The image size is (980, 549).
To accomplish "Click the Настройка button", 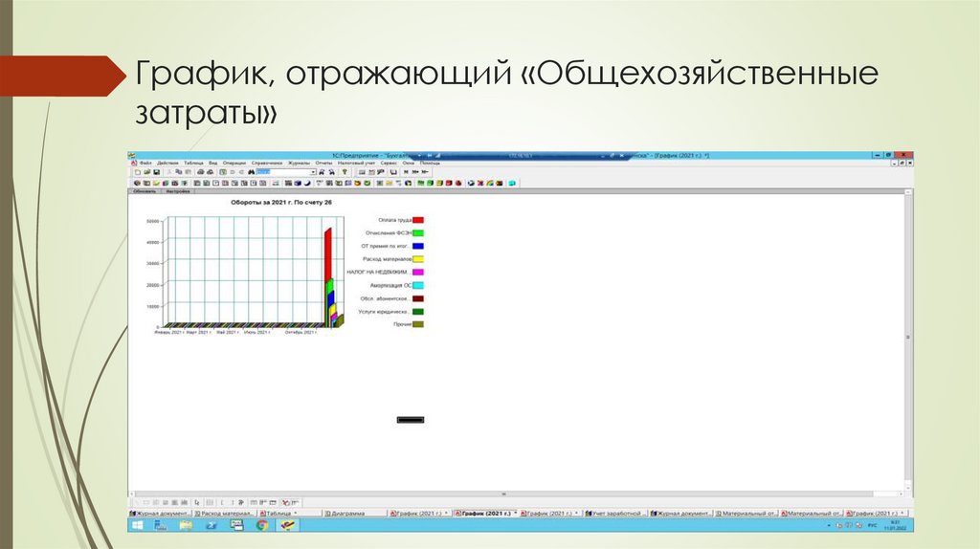I will (x=178, y=191).
